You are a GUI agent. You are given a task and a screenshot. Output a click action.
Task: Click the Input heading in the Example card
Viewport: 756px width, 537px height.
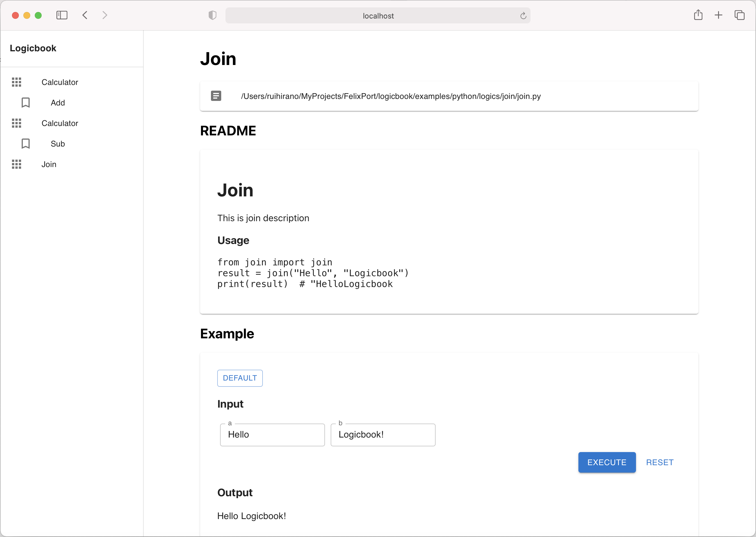coord(230,404)
